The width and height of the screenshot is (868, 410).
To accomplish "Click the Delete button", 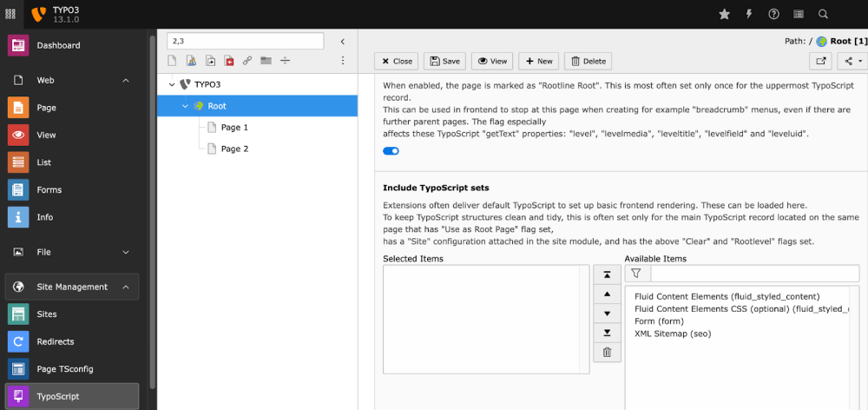I will tap(588, 61).
